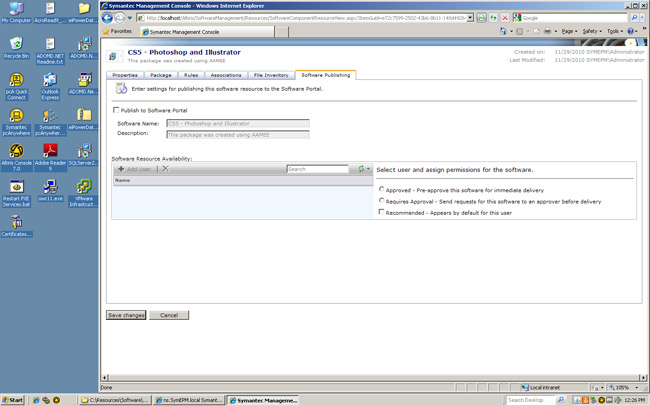Image resolution: width=650 pixels, height=406 pixels.
Task: Click the Add User button
Action: 134,169
